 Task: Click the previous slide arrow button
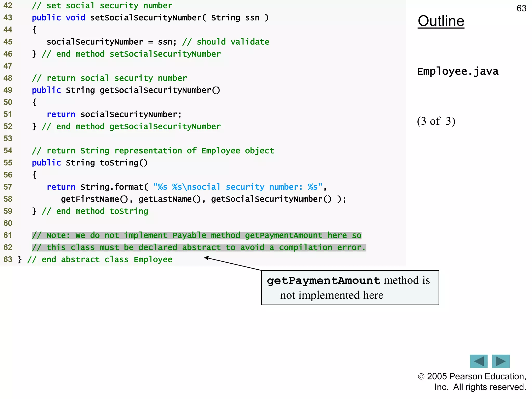(x=478, y=361)
